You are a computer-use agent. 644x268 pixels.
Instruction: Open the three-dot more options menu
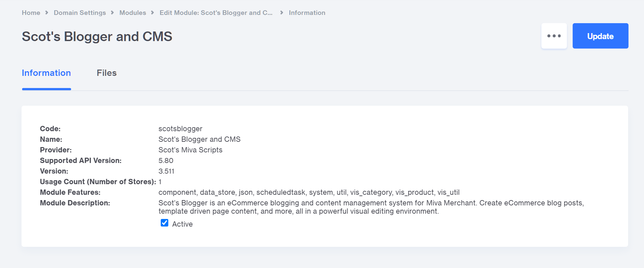554,36
